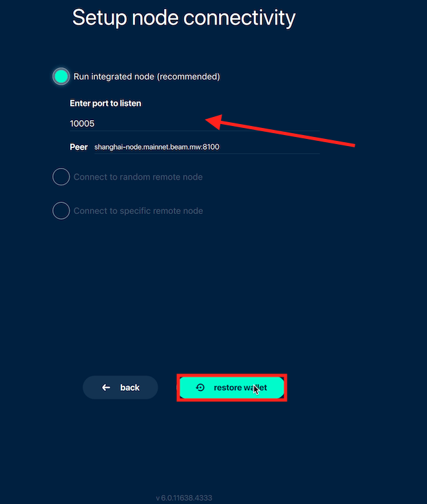Click the Peer address field with shanghai-node

pos(207,147)
